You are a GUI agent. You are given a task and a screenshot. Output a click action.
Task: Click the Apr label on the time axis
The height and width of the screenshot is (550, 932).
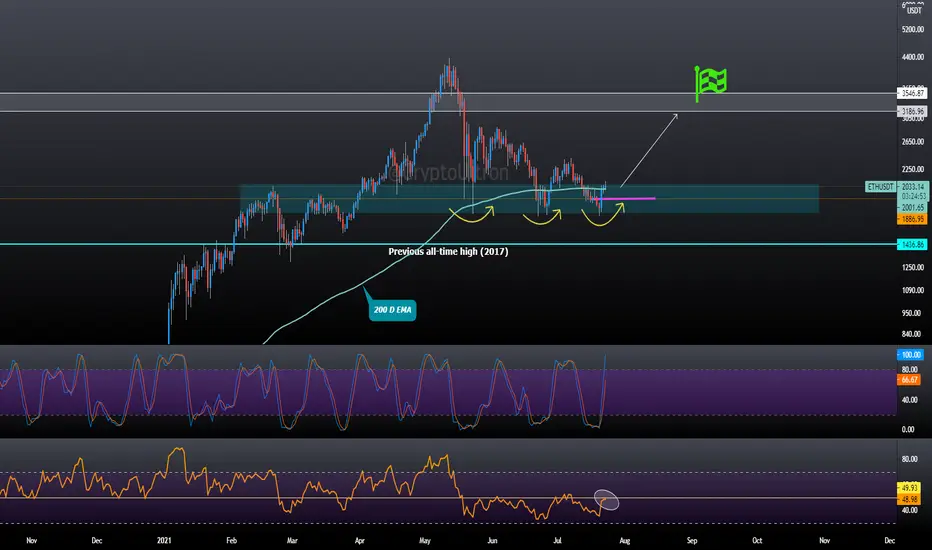point(359,540)
